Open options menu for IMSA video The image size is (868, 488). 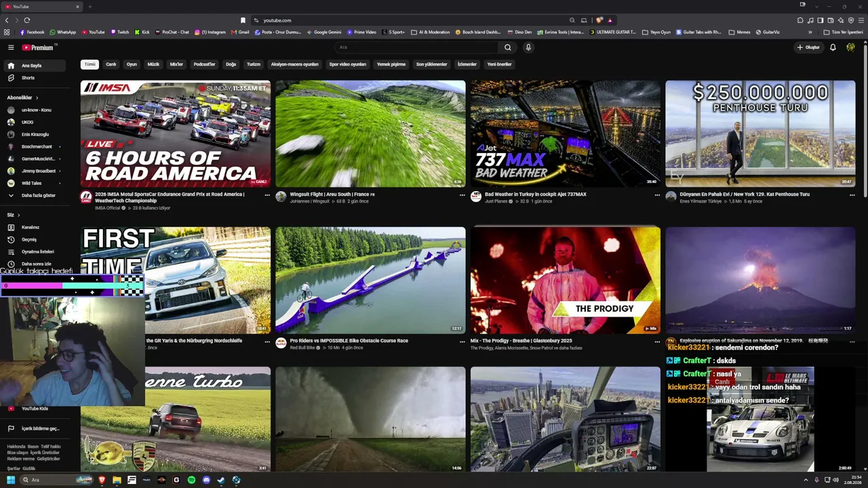click(267, 195)
